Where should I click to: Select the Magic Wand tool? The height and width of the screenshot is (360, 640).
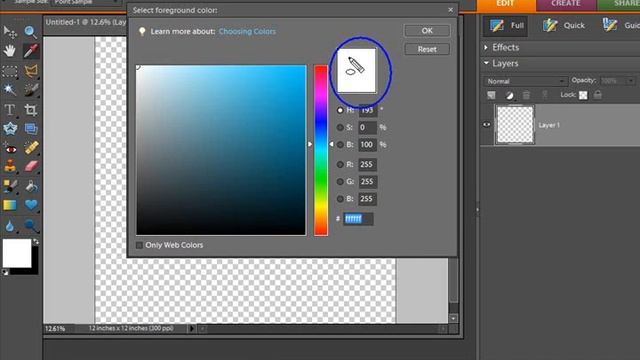tap(10, 90)
